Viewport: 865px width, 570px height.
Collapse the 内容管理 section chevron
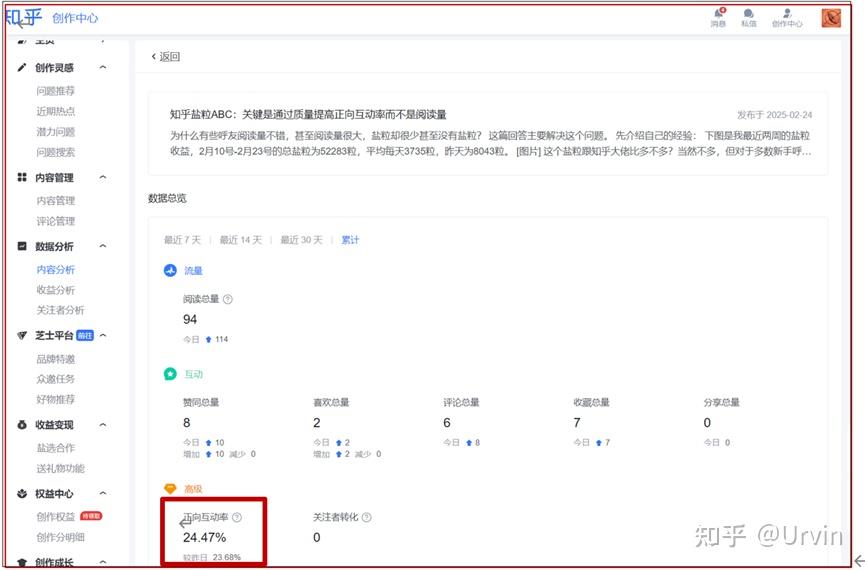tap(103, 177)
